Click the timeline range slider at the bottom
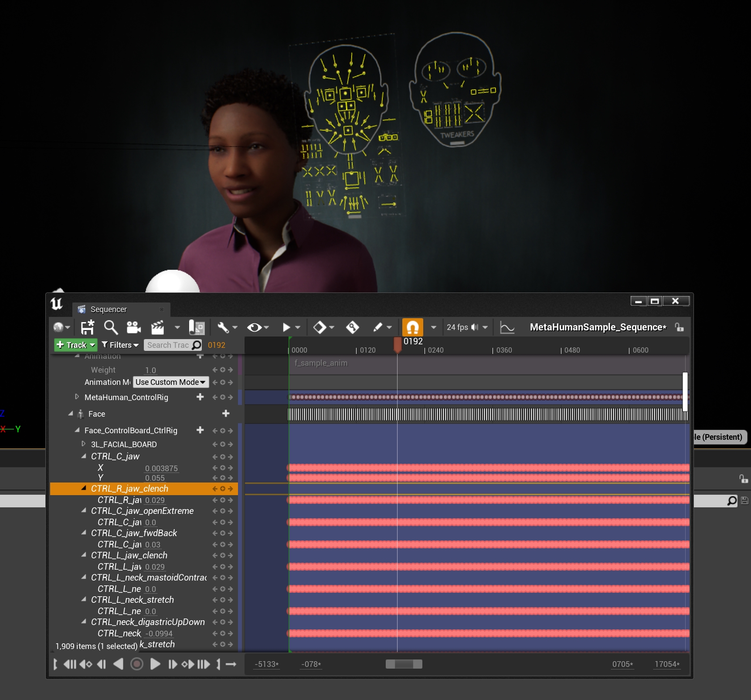751x700 pixels. click(403, 664)
